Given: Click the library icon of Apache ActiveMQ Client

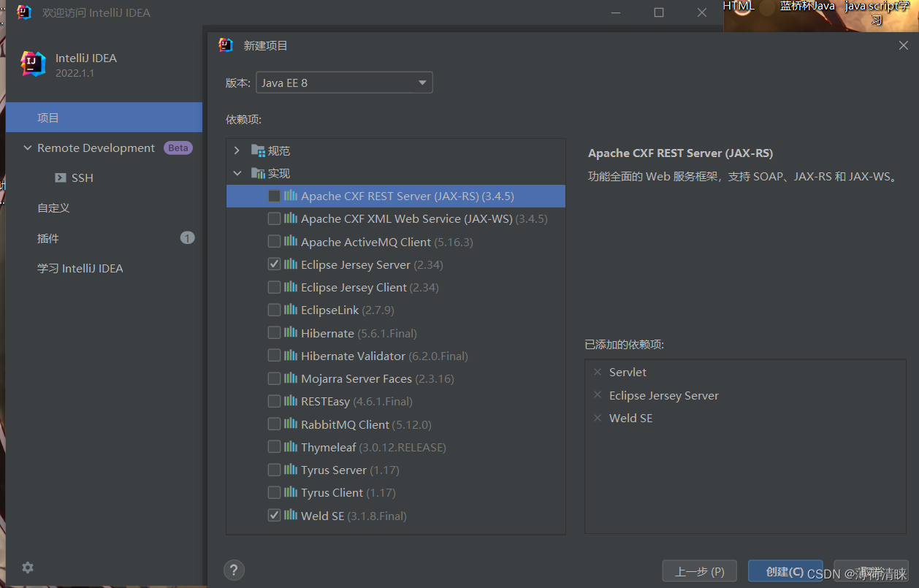Looking at the screenshot, I should click(x=291, y=242).
